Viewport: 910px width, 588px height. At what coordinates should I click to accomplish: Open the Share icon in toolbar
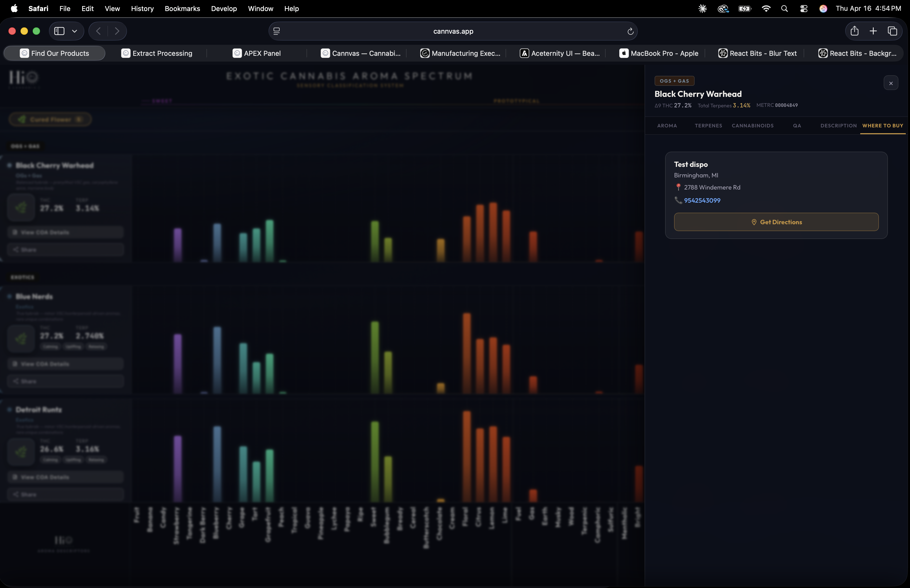(854, 31)
